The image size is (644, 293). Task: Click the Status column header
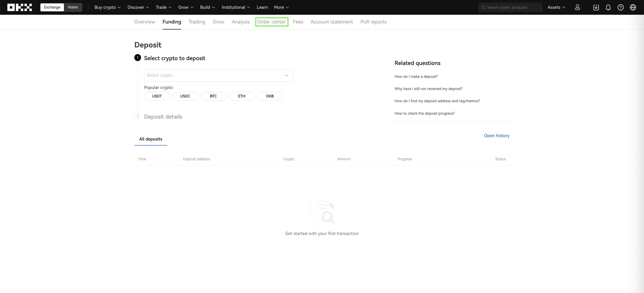coord(500,159)
